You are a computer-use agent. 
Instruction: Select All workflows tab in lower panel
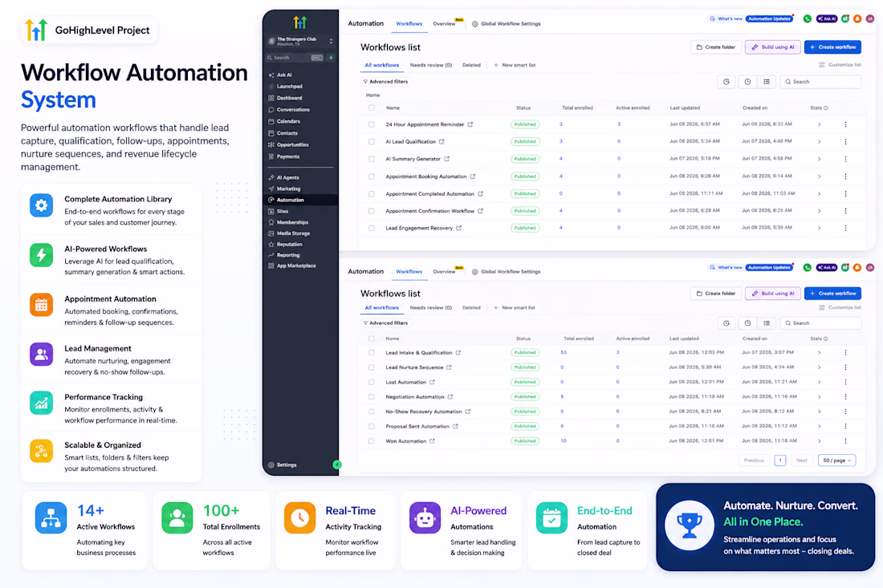coord(381,308)
